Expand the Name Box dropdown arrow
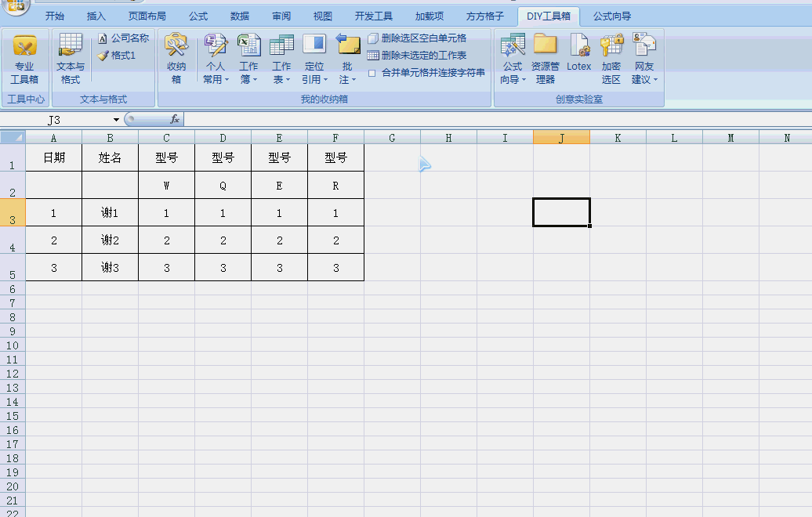This screenshot has height=517, width=812. [117, 120]
